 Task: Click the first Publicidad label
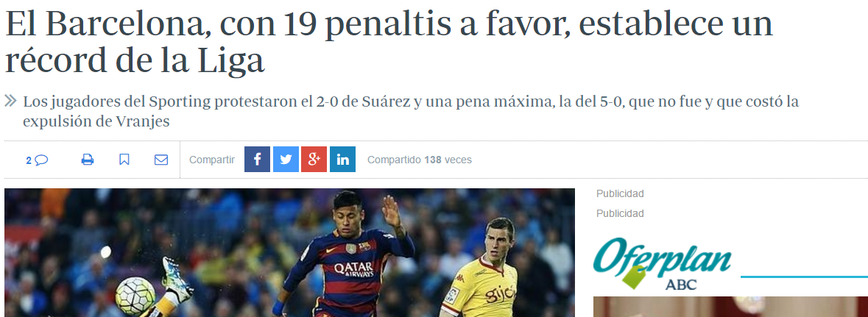pyautogui.click(x=620, y=193)
